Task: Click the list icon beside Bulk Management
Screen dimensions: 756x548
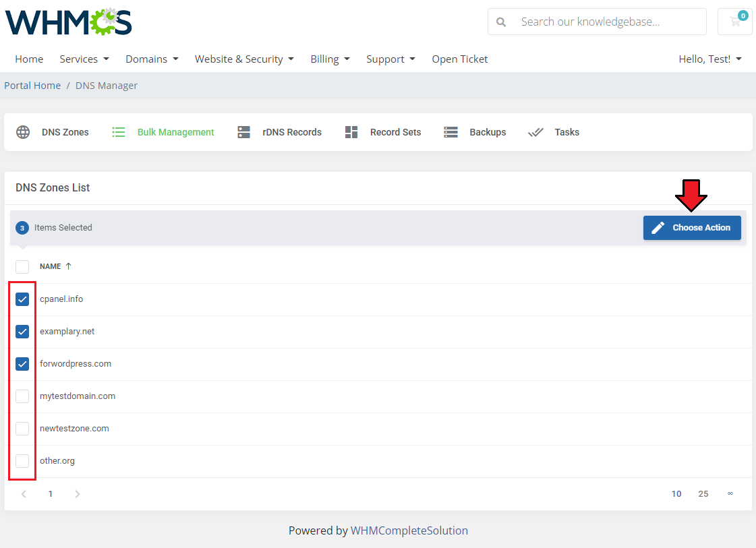Action: pyautogui.click(x=119, y=132)
